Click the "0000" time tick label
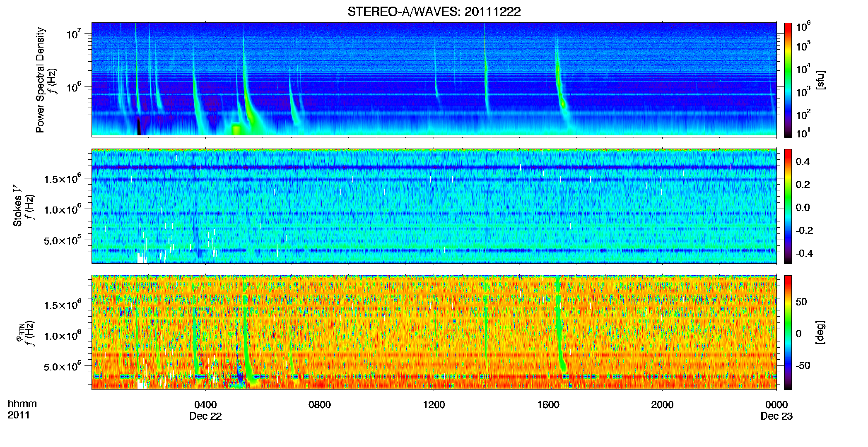Image resolution: width=868 pixels, height=447 pixels. [x=776, y=405]
